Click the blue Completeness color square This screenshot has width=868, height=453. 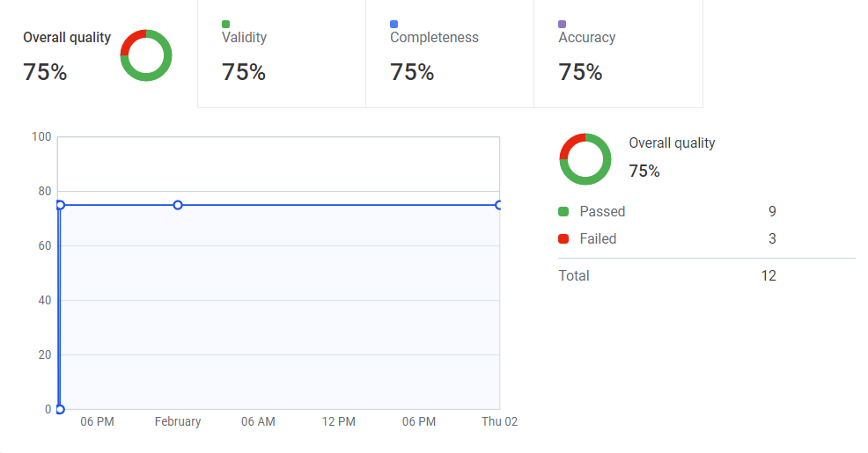tap(394, 24)
